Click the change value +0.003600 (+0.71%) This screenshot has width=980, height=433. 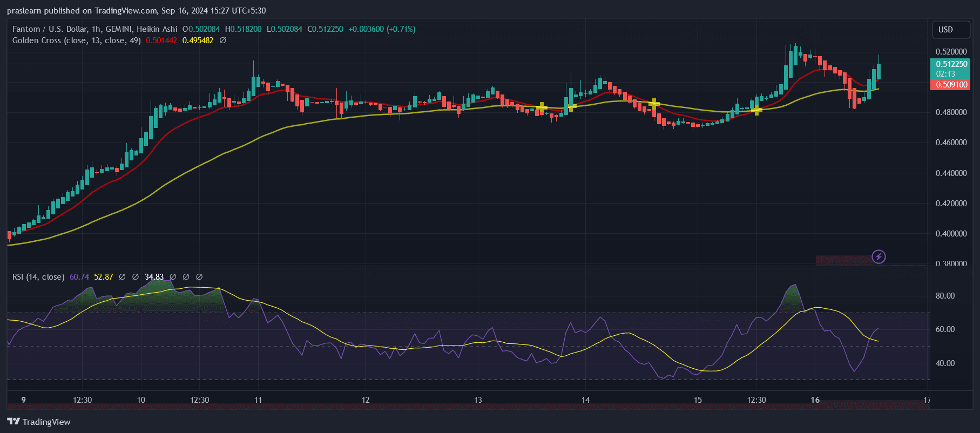(x=382, y=29)
